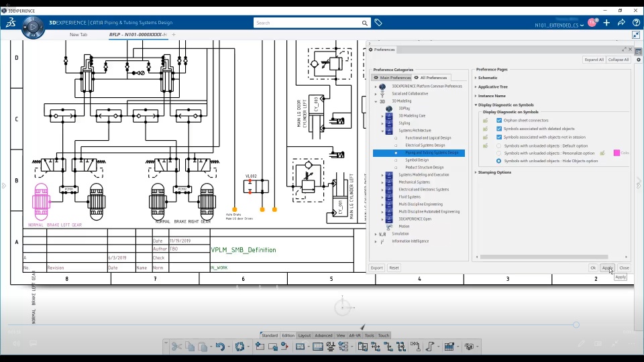Click the chart table icon in bottom toolbar
644x362 pixels.
click(x=449, y=347)
